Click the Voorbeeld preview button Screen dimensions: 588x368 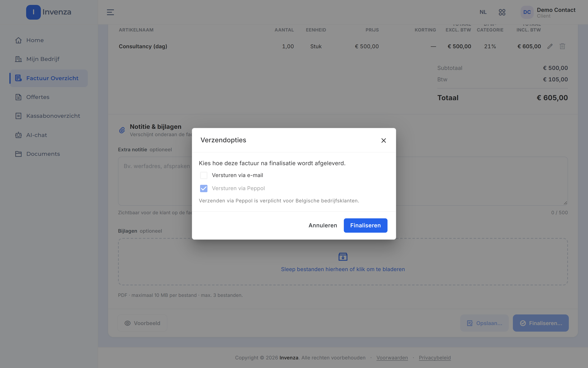142,323
